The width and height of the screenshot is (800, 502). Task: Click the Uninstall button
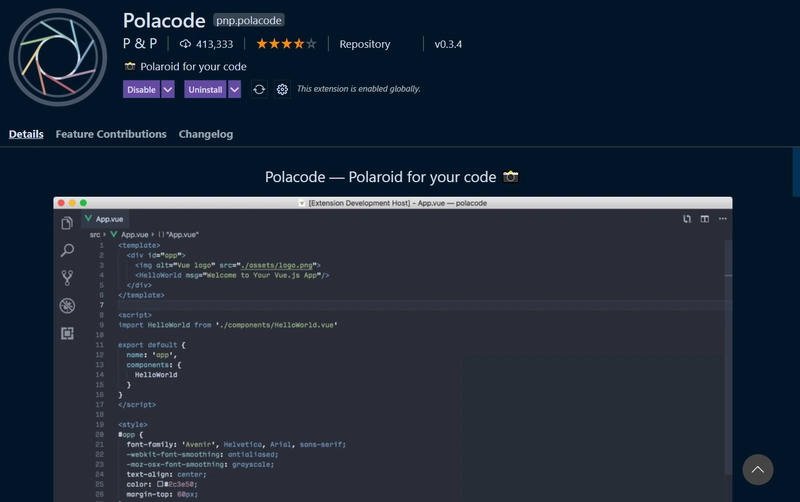point(205,89)
